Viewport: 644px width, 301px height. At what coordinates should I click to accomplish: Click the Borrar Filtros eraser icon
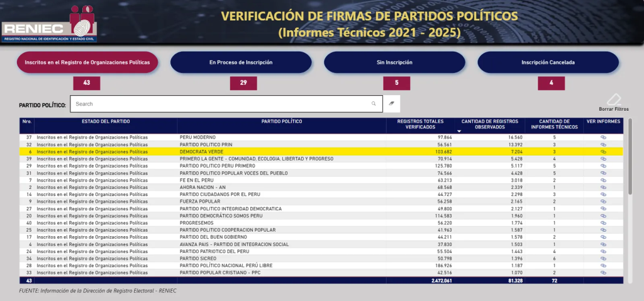[614, 99]
